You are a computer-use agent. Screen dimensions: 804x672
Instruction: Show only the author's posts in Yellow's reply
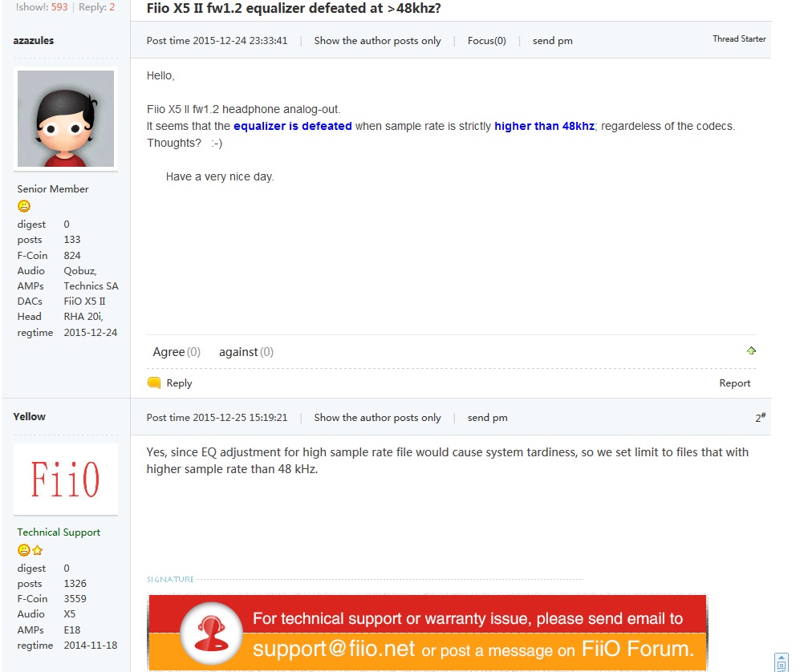[377, 417]
